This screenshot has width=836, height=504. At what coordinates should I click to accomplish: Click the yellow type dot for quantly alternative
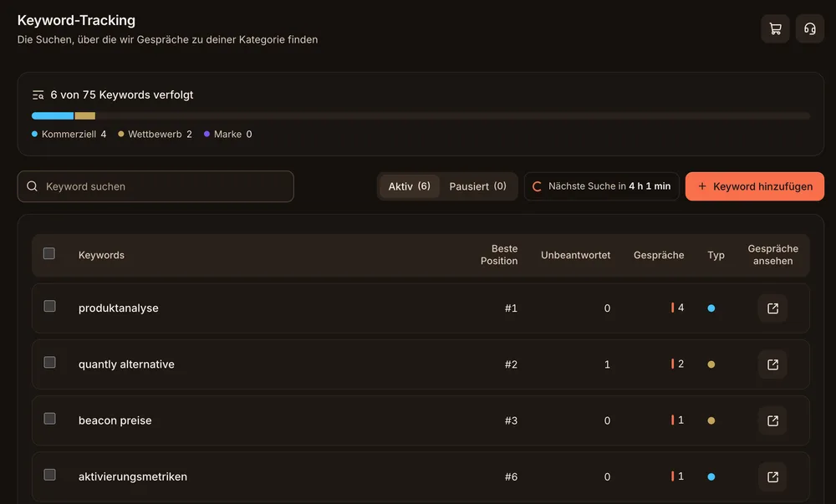click(711, 364)
